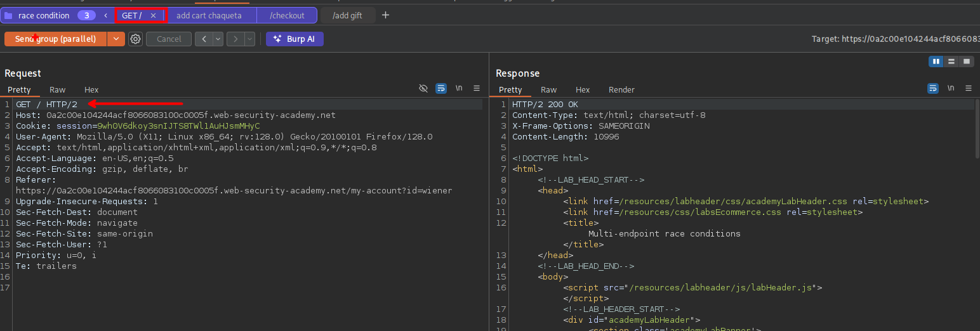
Task: Toggle line wrap in Response panel
Action: (932, 88)
